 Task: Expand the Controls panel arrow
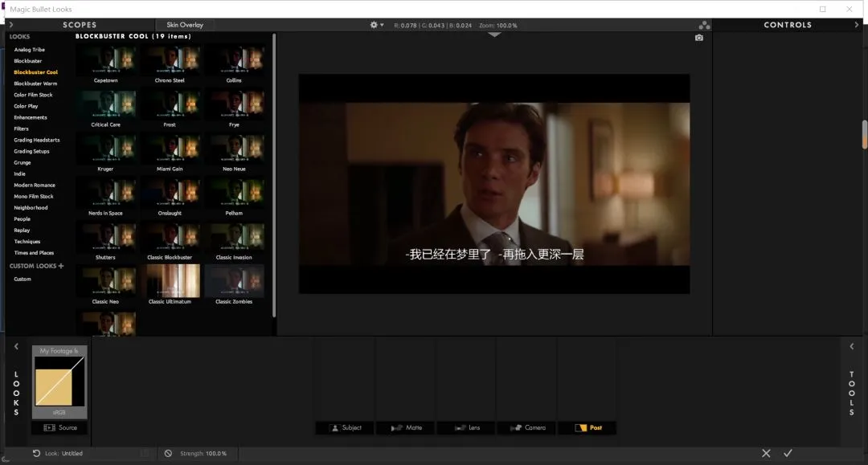pyautogui.click(x=857, y=25)
